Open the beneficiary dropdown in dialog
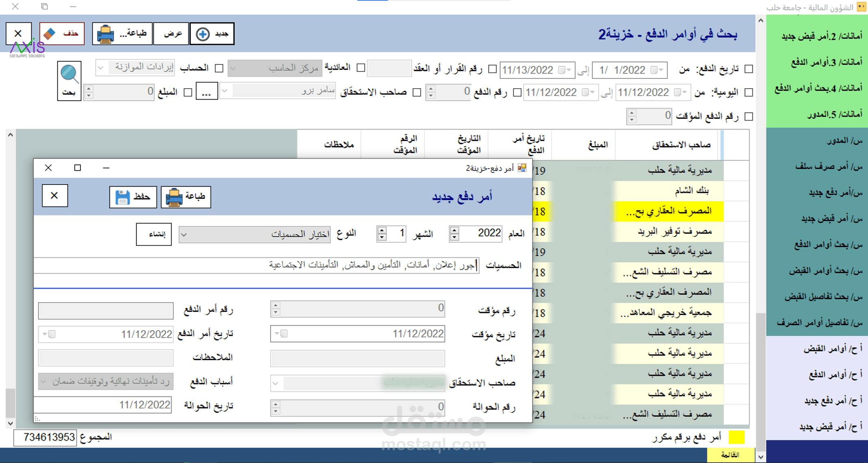The height and width of the screenshot is (463, 868). [x=276, y=383]
